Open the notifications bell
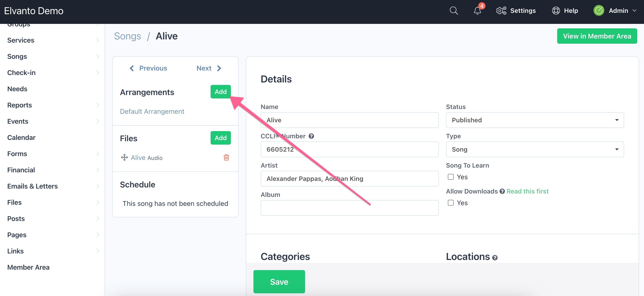This screenshot has width=644, height=296. (477, 11)
